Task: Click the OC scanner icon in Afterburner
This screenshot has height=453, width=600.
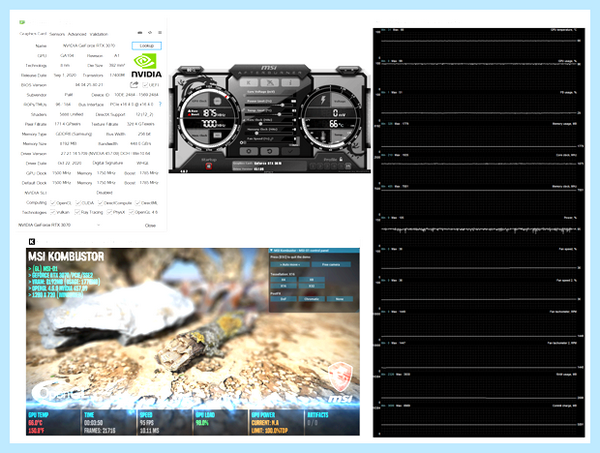Action: (270, 83)
